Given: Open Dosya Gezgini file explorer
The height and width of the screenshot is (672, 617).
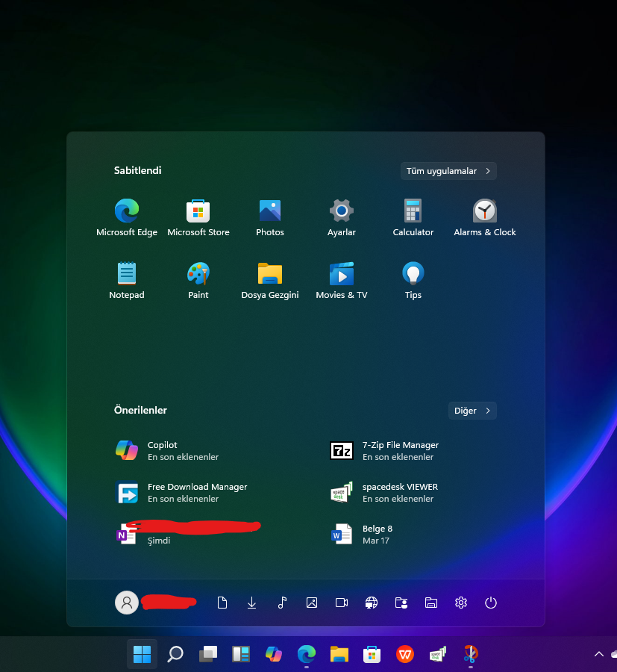Looking at the screenshot, I should (270, 281).
